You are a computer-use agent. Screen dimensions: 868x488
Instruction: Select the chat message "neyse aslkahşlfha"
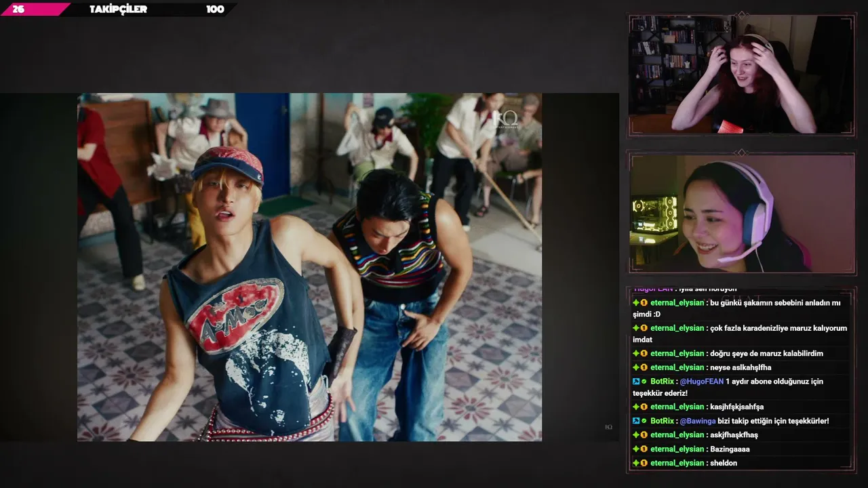click(x=741, y=367)
